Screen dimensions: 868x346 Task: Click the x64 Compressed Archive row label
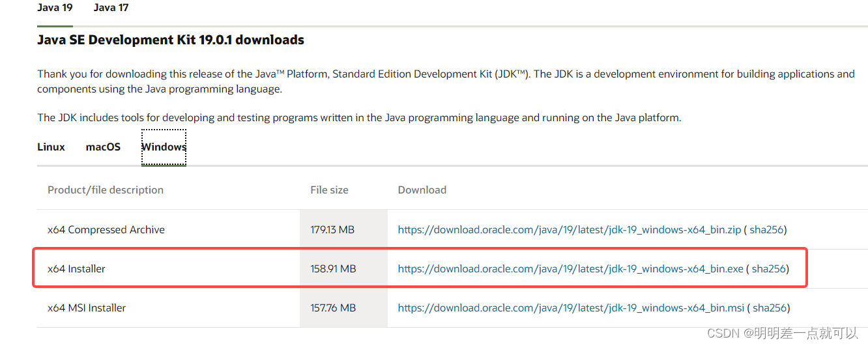(106, 229)
